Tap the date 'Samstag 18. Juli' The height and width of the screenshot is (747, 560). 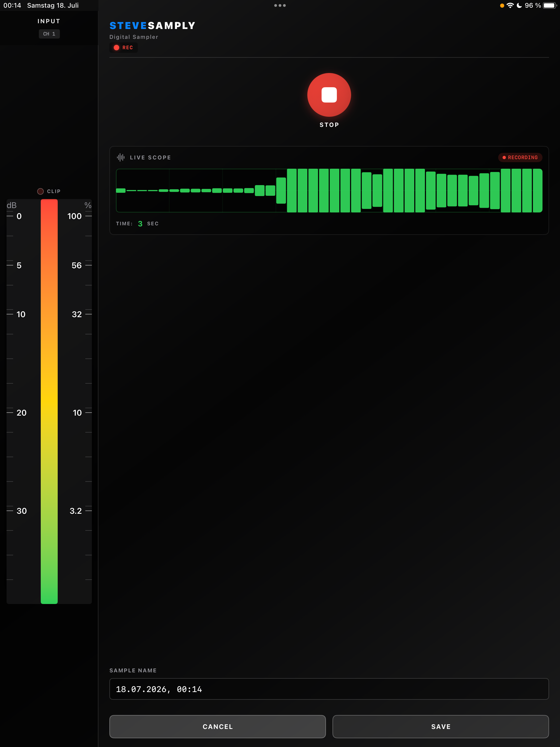(53, 5)
